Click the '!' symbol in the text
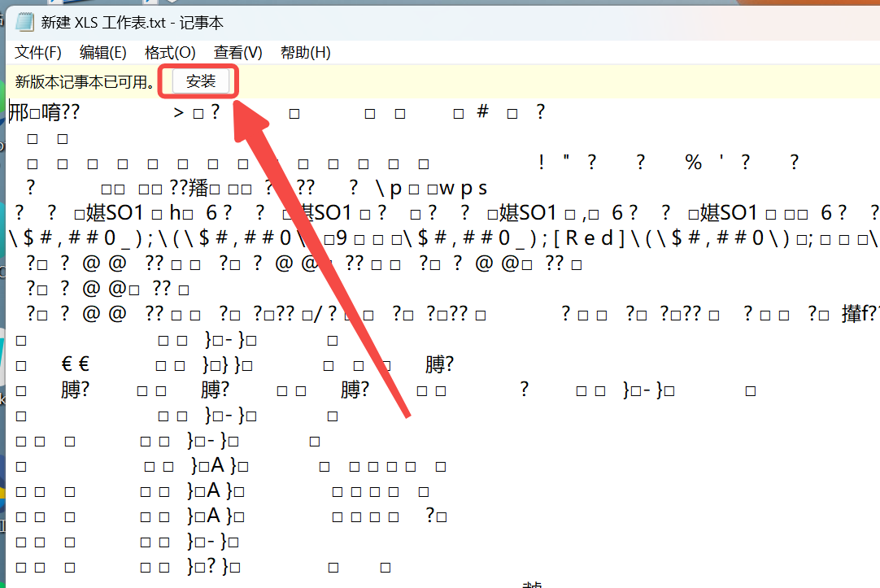Screen dimensions: 880x588 pyautogui.click(x=541, y=163)
